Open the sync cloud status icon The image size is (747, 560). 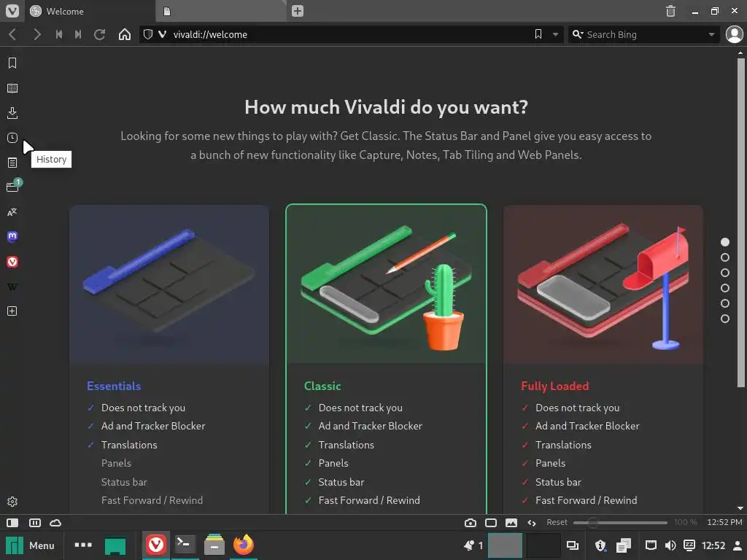pos(55,522)
